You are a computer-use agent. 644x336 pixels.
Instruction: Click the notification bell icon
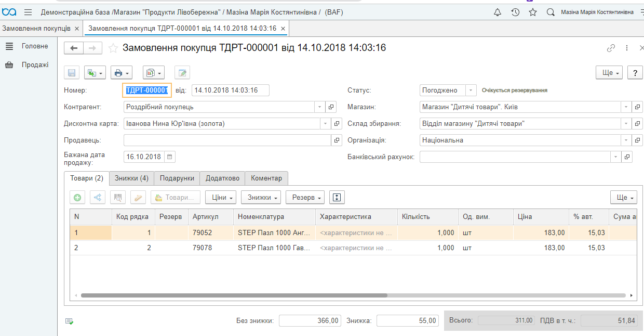[x=498, y=12]
